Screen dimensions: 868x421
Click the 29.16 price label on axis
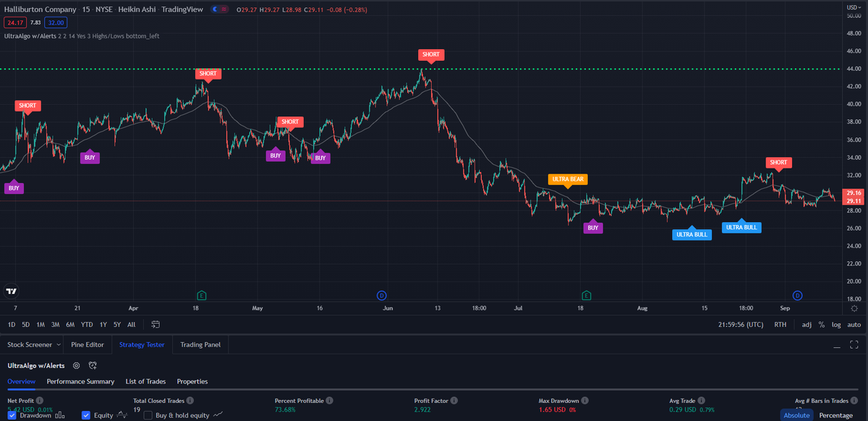click(854, 194)
